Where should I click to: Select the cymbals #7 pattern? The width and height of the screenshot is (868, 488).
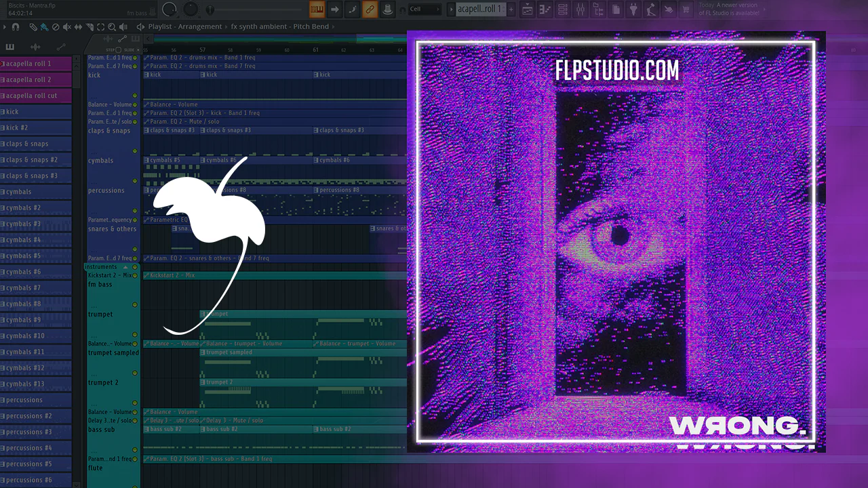click(x=36, y=288)
